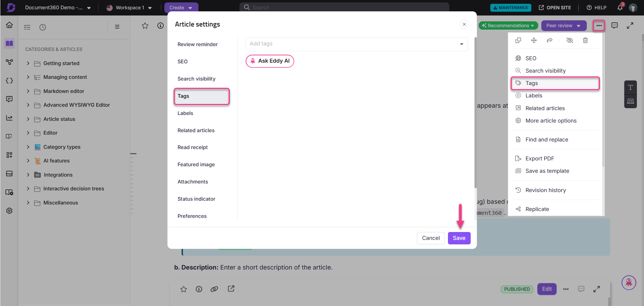The width and height of the screenshot is (644, 306).
Task: Click the OPEN SITE link
Action: click(555, 8)
